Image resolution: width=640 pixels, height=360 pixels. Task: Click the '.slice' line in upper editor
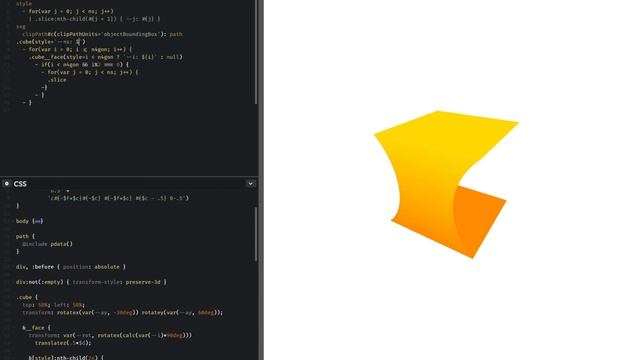click(57, 80)
